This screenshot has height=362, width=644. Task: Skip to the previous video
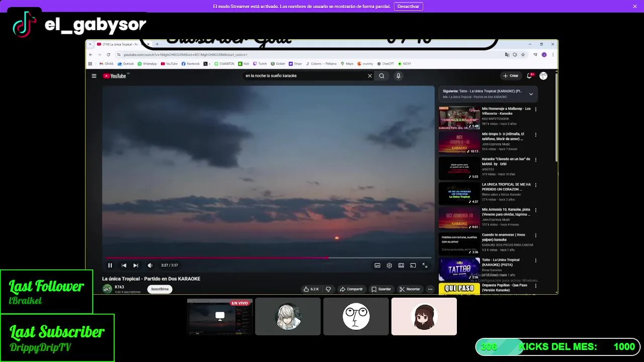point(124,265)
